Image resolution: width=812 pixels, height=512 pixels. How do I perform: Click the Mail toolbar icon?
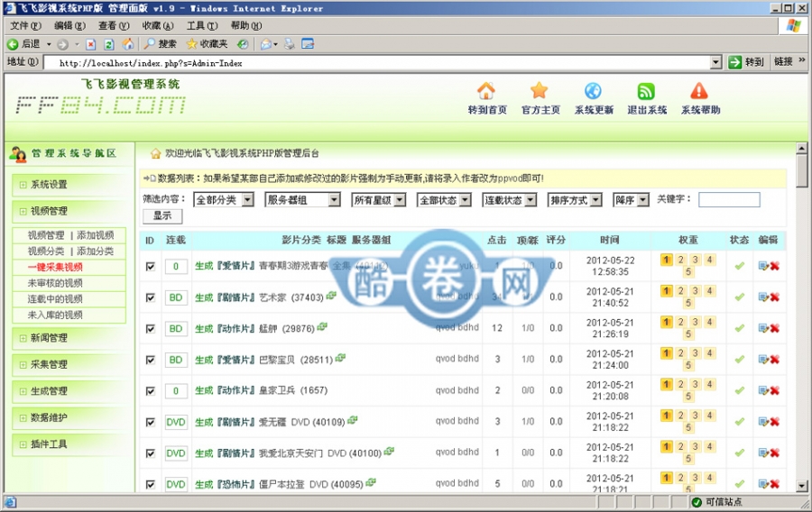pos(266,44)
